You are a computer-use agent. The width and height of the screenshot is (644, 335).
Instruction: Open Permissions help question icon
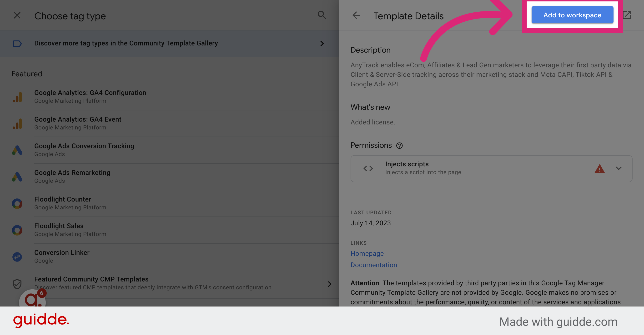[x=399, y=146]
